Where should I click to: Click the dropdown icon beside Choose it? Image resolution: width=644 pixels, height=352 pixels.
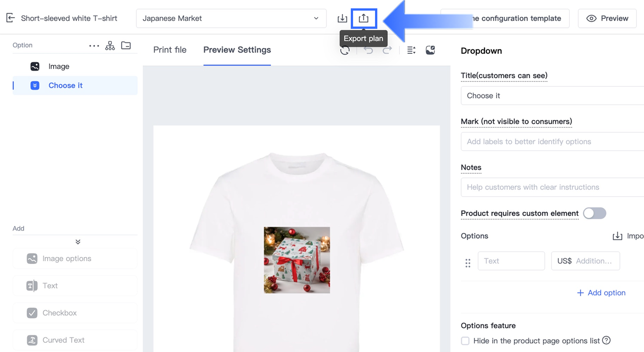point(35,85)
